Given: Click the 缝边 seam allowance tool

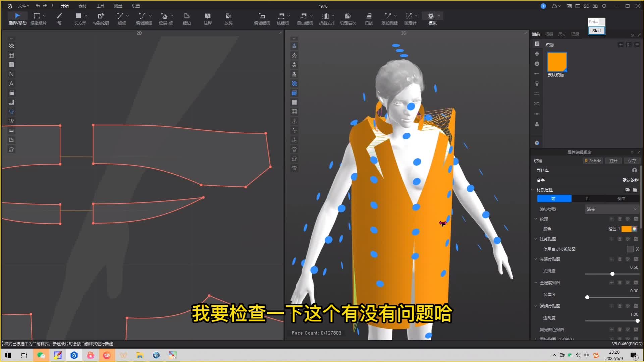Looking at the screenshot, I should (187, 19).
